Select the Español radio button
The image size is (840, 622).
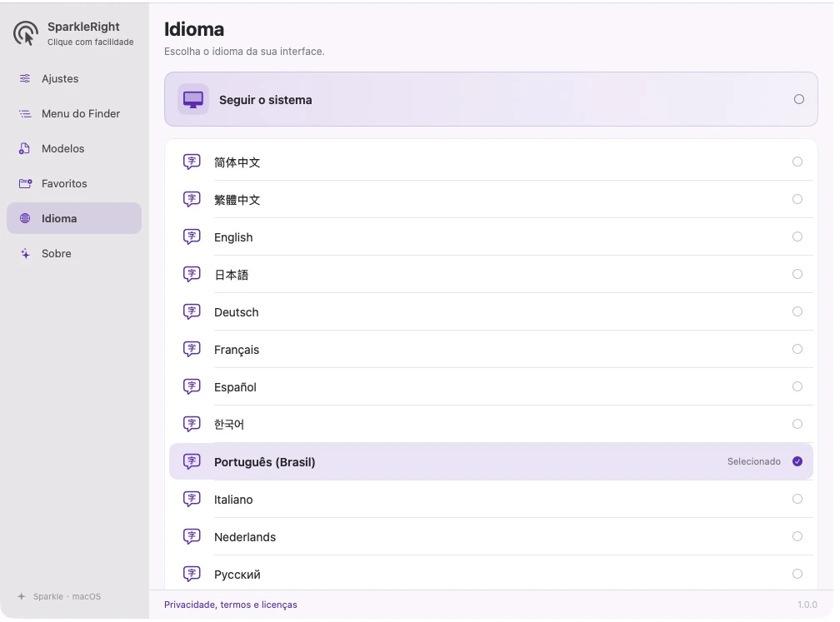click(x=797, y=386)
